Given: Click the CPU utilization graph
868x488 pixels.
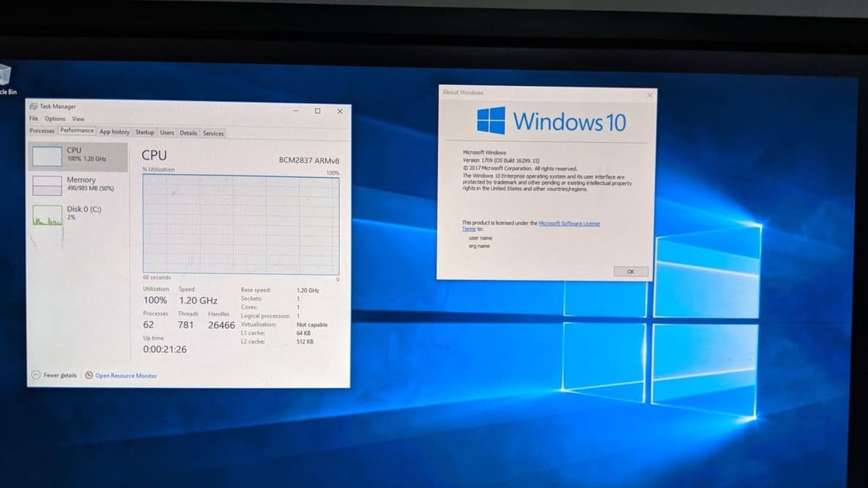Looking at the screenshot, I should [x=241, y=224].
